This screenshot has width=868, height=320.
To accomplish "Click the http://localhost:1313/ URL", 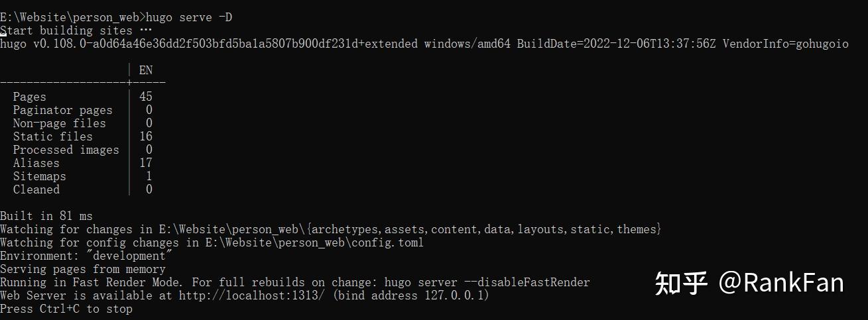I will tap(252, 295).
